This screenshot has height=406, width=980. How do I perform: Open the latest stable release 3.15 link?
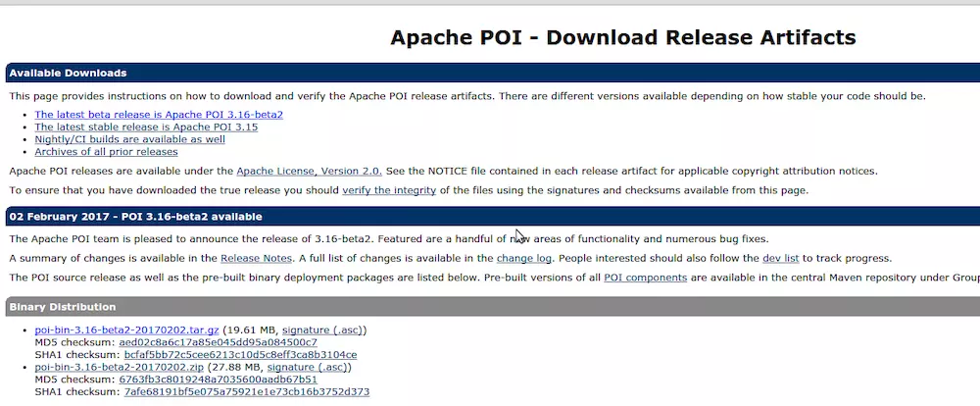(x=146, y=127)
